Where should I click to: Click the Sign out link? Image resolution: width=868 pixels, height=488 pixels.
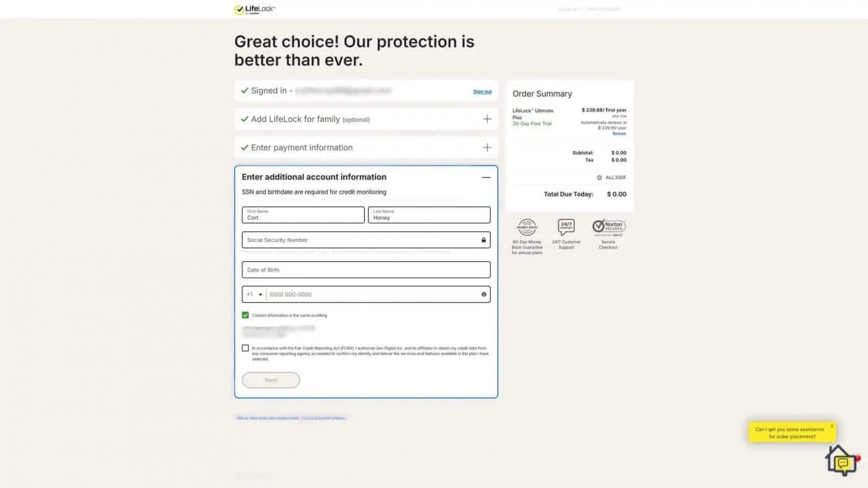pyautogui.click(x=482, y=91)
